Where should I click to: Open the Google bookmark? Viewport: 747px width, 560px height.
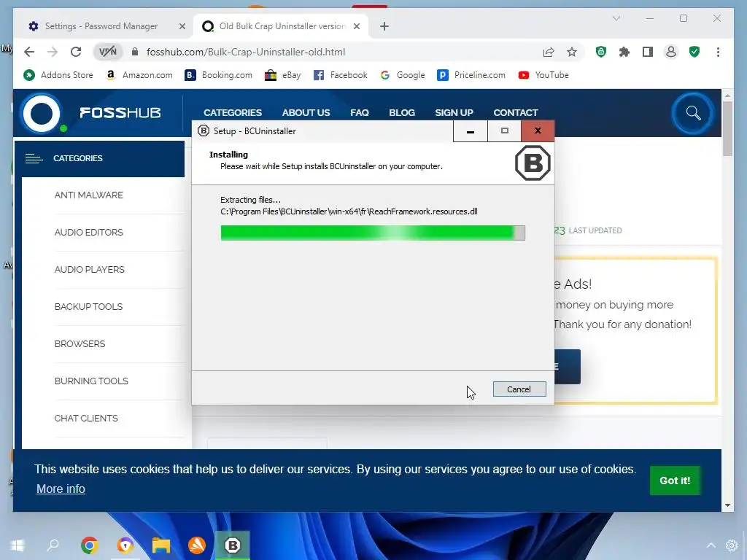click(403, 75)
